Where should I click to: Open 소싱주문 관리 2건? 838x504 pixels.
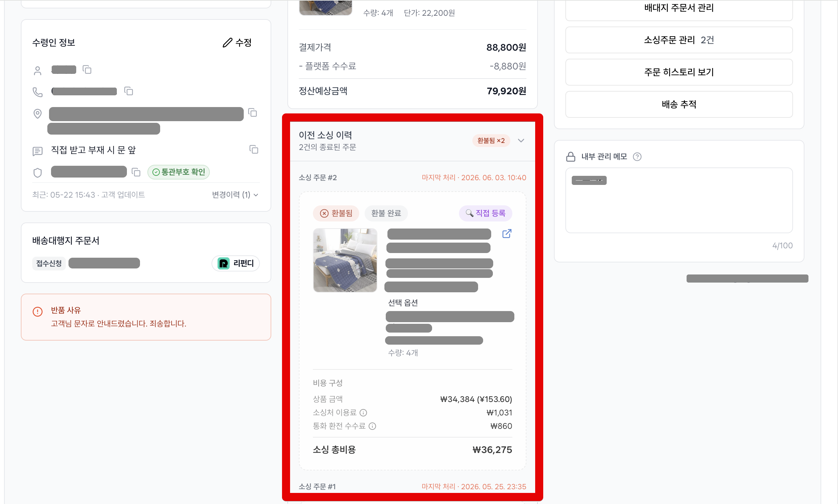tap(679, 40)
